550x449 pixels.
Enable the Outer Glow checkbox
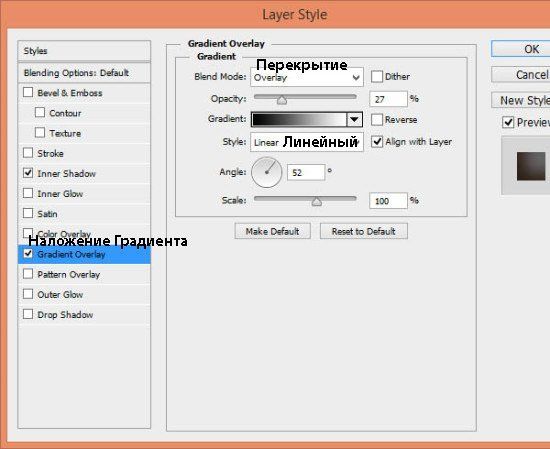28,294
